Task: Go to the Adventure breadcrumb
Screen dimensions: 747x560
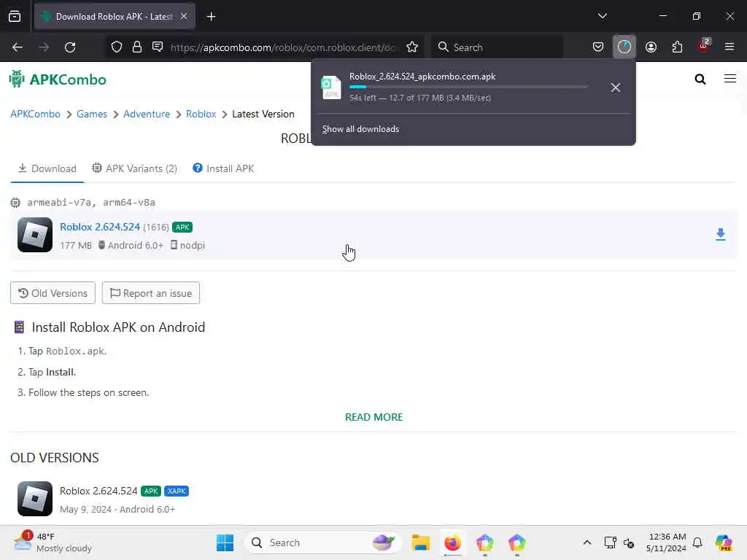Action: (147, 114)
